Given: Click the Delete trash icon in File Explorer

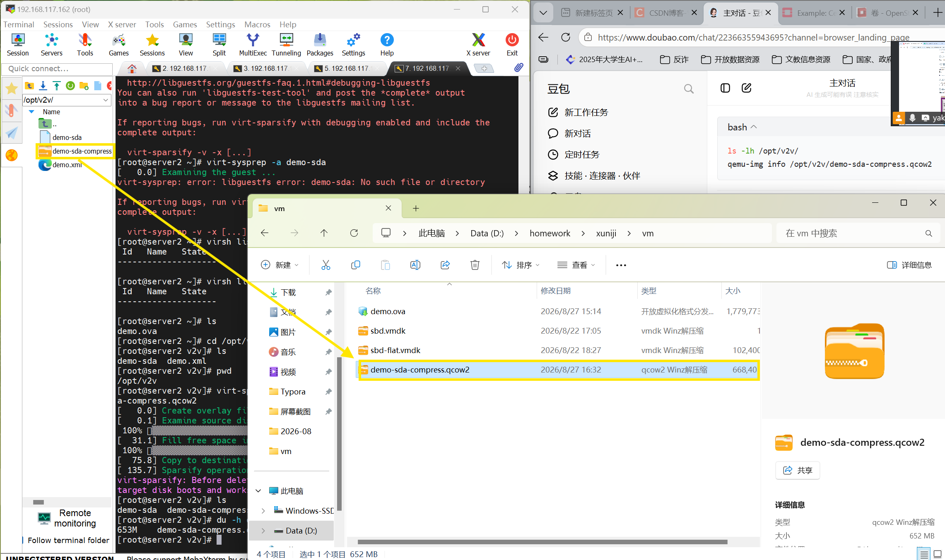Looking at the screenshot, I should [x=475, y=265].
